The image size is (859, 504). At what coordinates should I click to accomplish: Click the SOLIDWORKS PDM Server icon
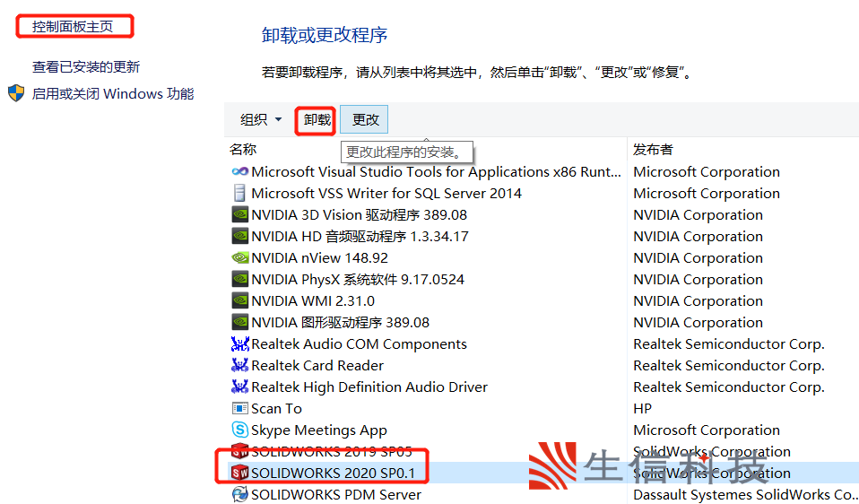tap(240, 494)
